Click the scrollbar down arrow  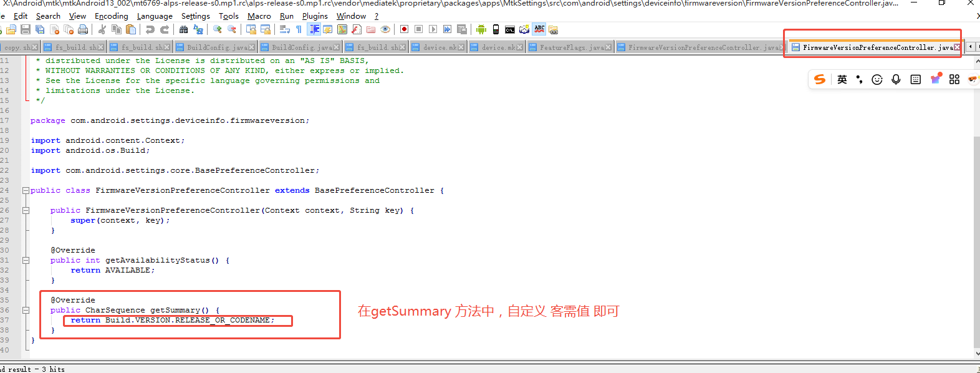coord(976,353)
